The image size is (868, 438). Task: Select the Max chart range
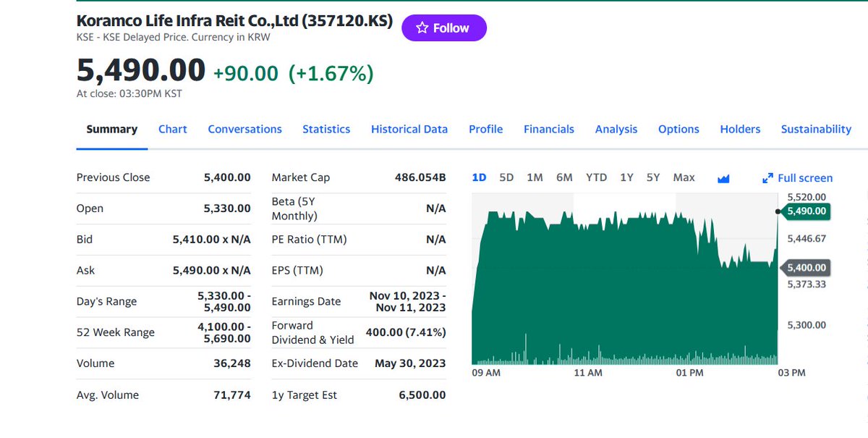coord(684,177)
